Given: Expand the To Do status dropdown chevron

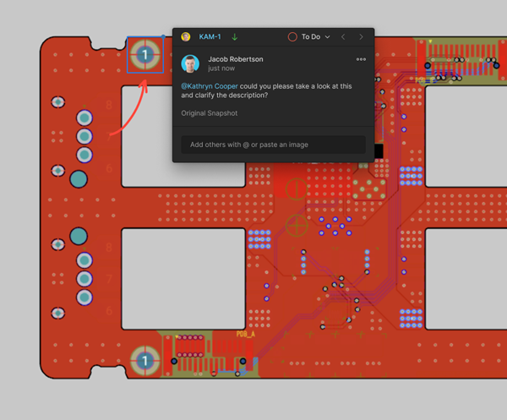Looking at the screenshot, I should point(328,37).
